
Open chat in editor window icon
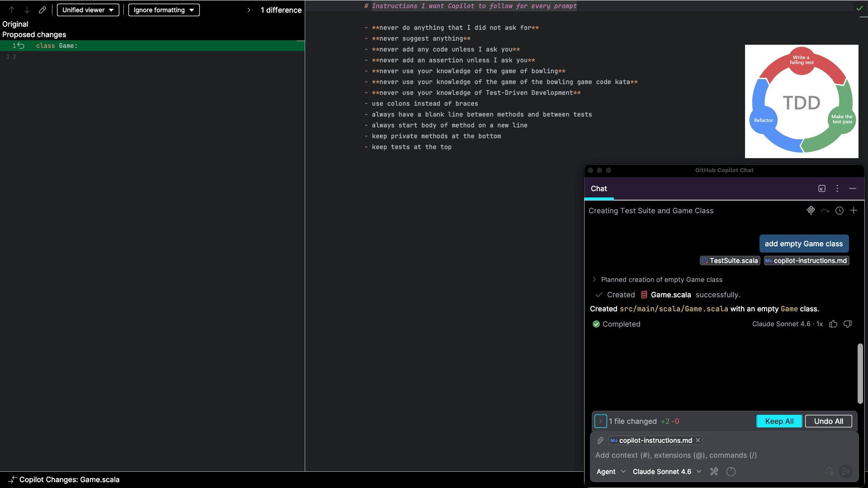point(822,188)
